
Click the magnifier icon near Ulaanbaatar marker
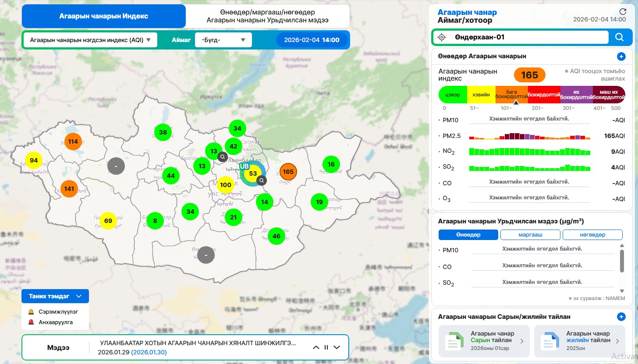[x=262, y=180]
